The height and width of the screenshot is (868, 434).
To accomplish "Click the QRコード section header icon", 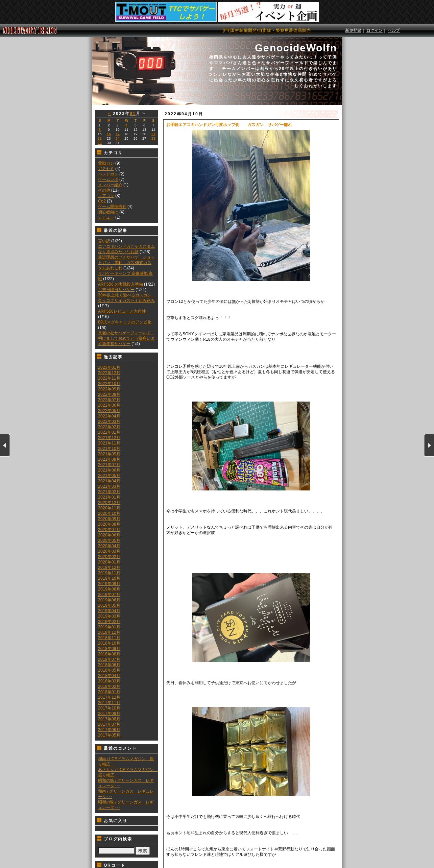I will (x=99, y=865).
